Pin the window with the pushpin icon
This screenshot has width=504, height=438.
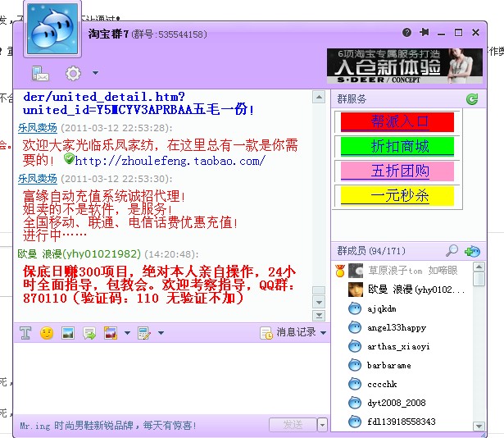[425, 32]
